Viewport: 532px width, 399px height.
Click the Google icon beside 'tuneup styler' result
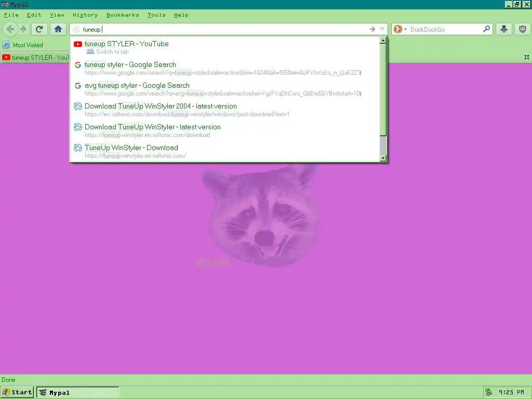[78, 65]
